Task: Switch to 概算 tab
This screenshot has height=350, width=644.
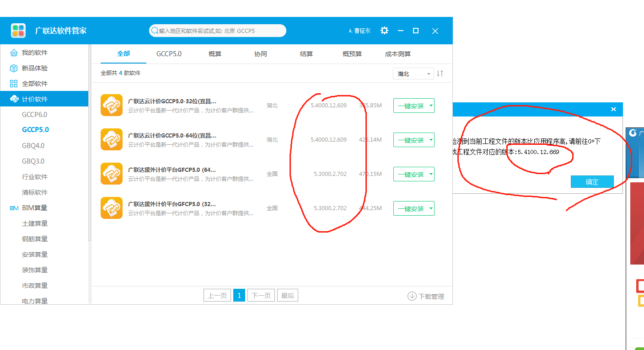Action: (x=215, y=54)
